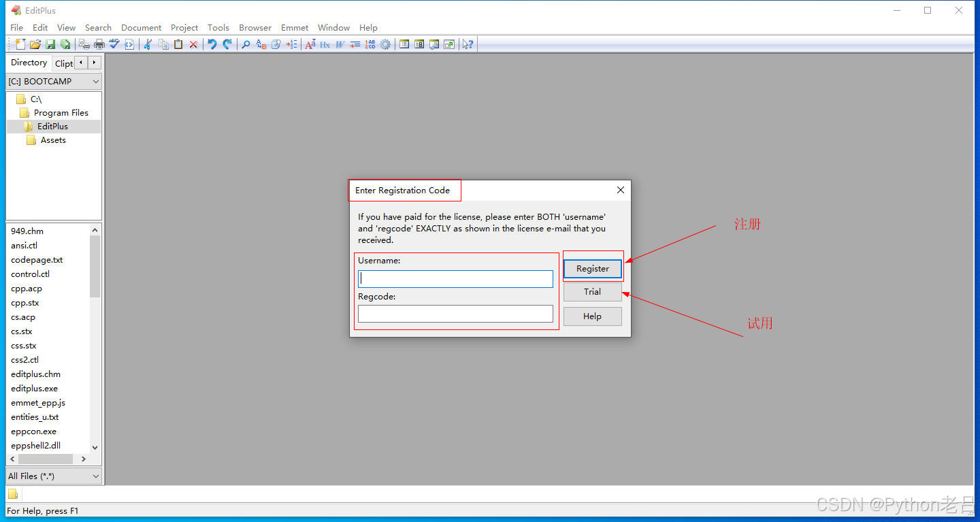Toggle the Directory window toolbar icon
This screenshot has height=522, width=980.
tap(404, 44)
